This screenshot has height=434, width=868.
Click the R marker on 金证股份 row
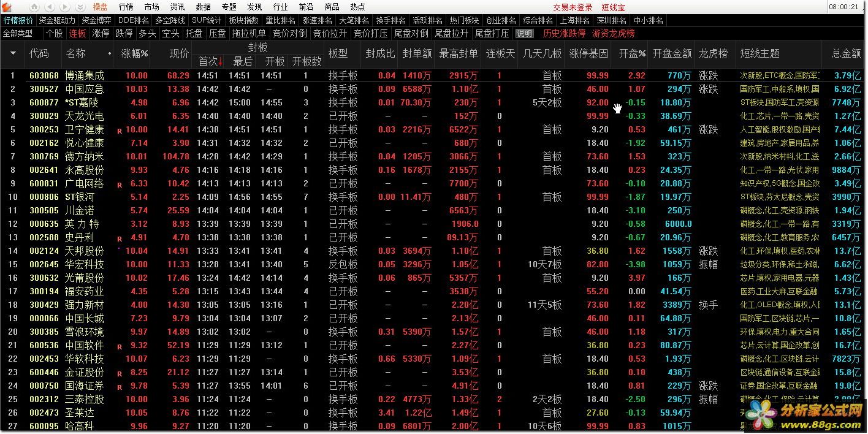coord(119,373)
